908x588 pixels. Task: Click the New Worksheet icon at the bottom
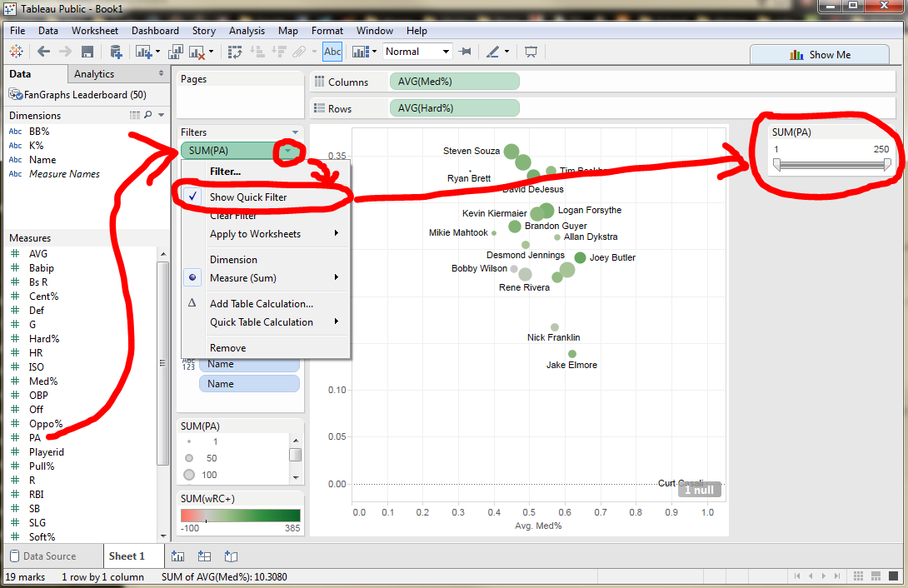click(x=177, y=556)
